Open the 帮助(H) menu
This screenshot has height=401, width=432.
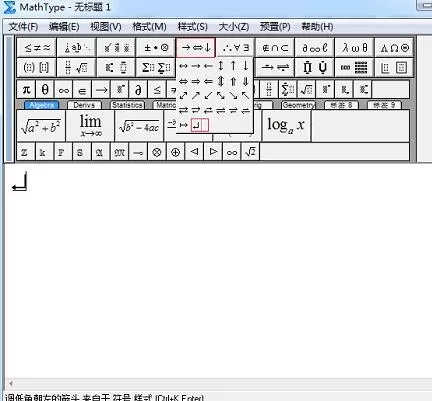(x=317, y=27)
